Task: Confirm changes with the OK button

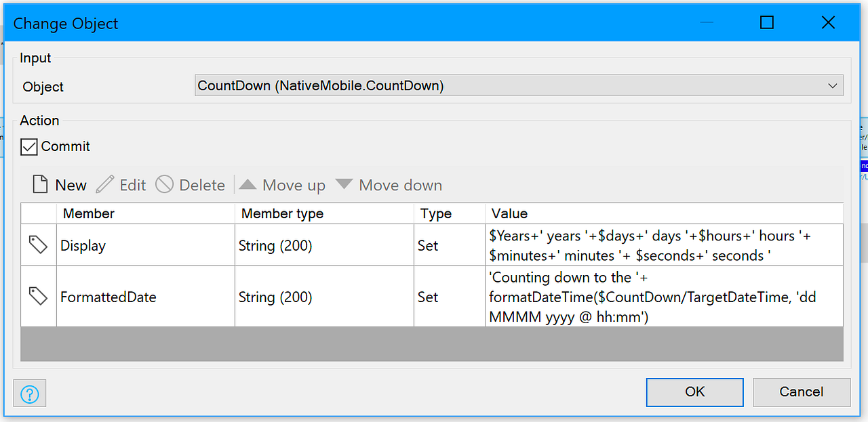Action: pos(694,392)
